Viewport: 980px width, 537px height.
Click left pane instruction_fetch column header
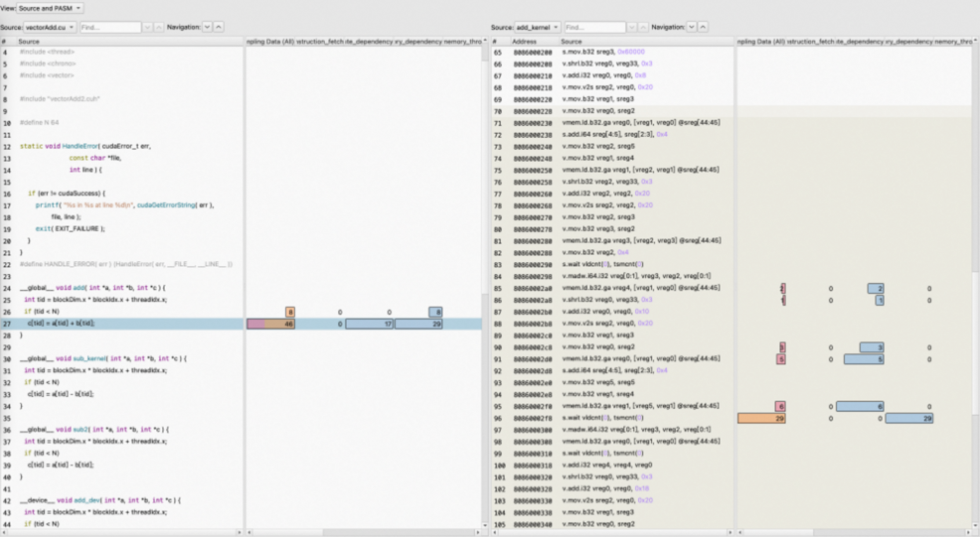[x=320, y=41]
